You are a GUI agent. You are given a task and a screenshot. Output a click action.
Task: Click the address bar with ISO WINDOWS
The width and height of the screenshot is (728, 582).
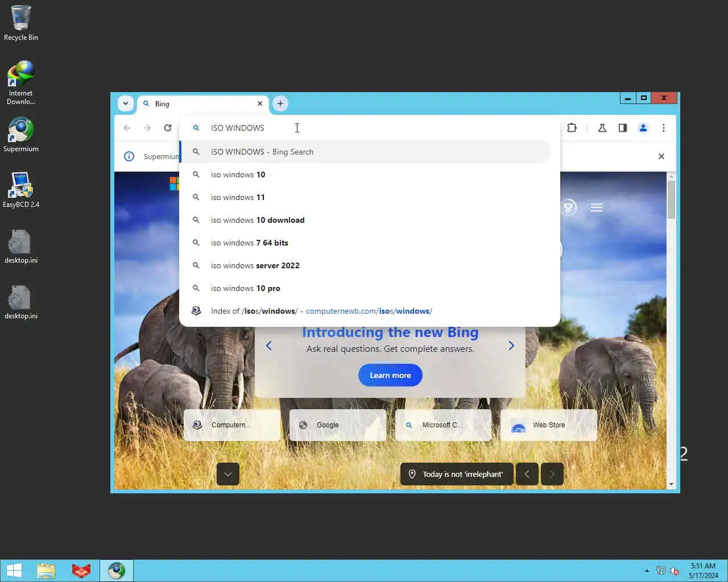(x=370, y=128)
